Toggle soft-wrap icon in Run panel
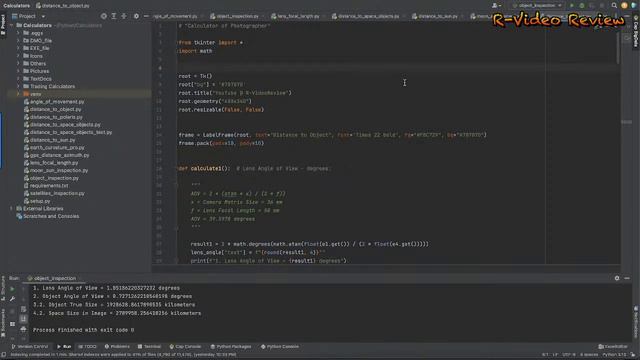The width and height of the screenshot is (640, 360). point(23,309)
